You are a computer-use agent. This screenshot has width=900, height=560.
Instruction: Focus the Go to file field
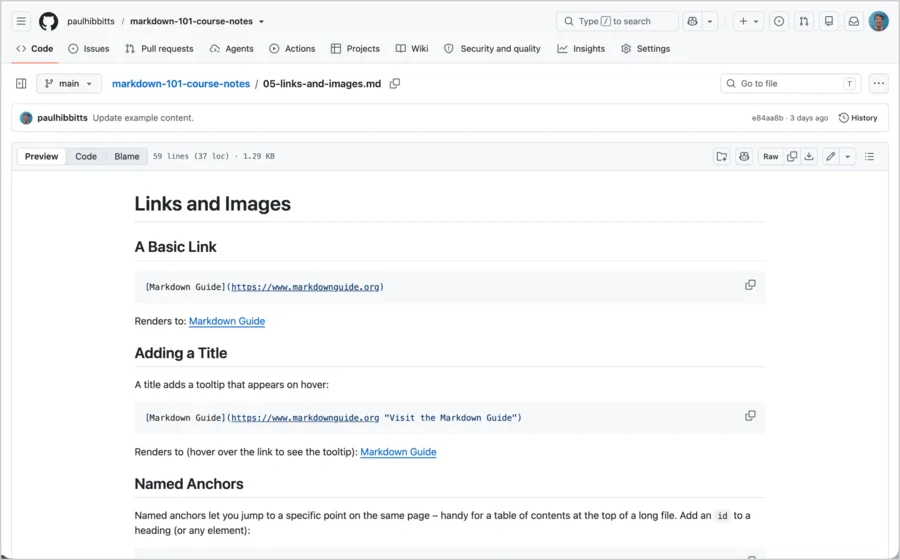[791, 84]
